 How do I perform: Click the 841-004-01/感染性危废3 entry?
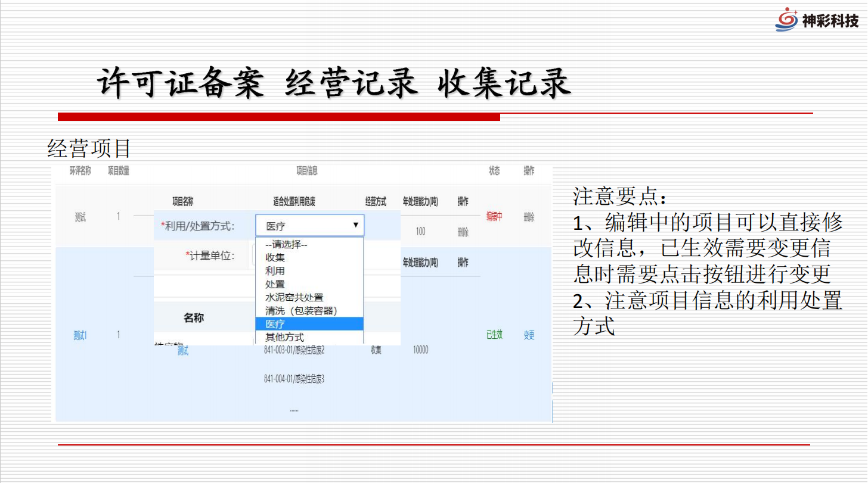[x=294, y=379]
